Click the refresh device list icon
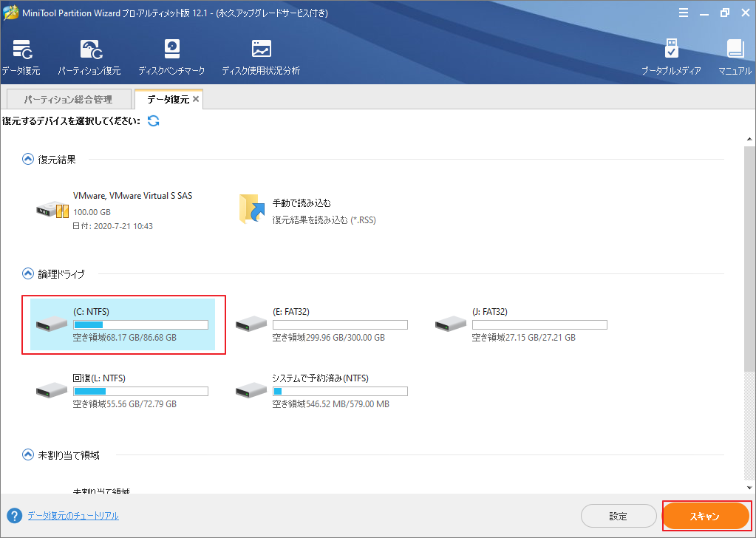The image size is (756, 538). tap(153, 121)
